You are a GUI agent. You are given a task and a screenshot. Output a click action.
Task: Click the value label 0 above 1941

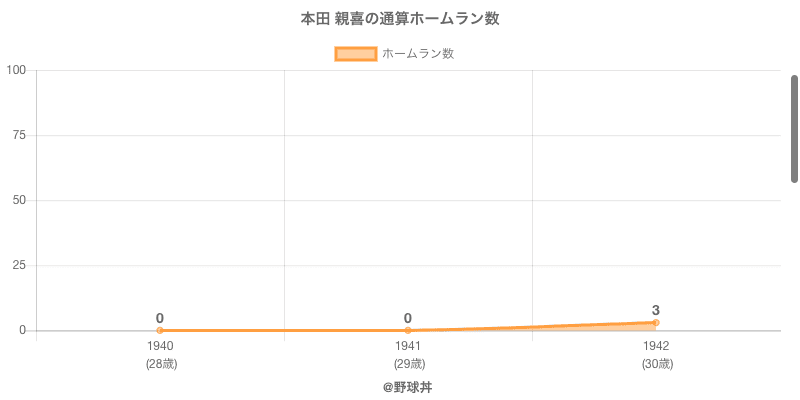tap(408, 318)
